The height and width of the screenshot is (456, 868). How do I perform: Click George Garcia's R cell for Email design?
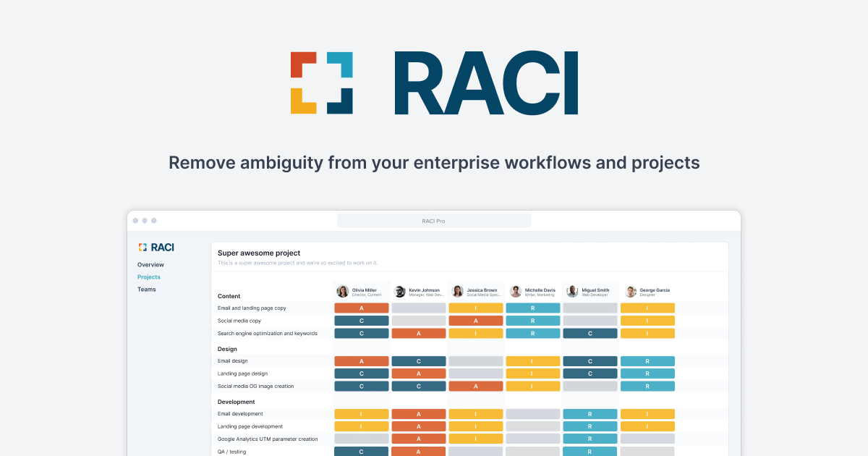pyautogui.click(x=647, y=361)
